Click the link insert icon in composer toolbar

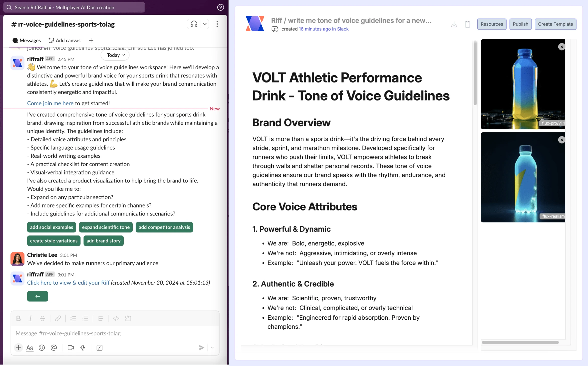click(57, 318)
